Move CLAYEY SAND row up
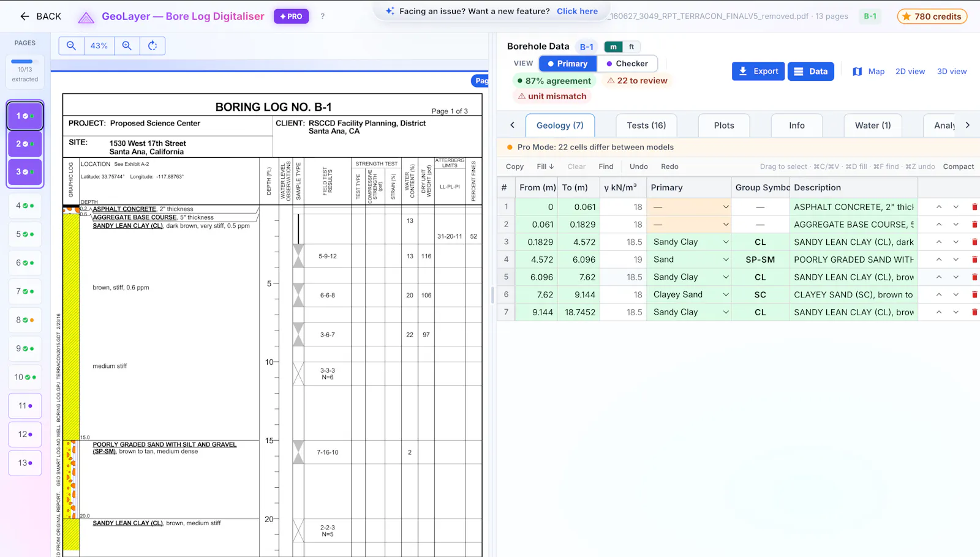980x557 pixels. point(938,295)
